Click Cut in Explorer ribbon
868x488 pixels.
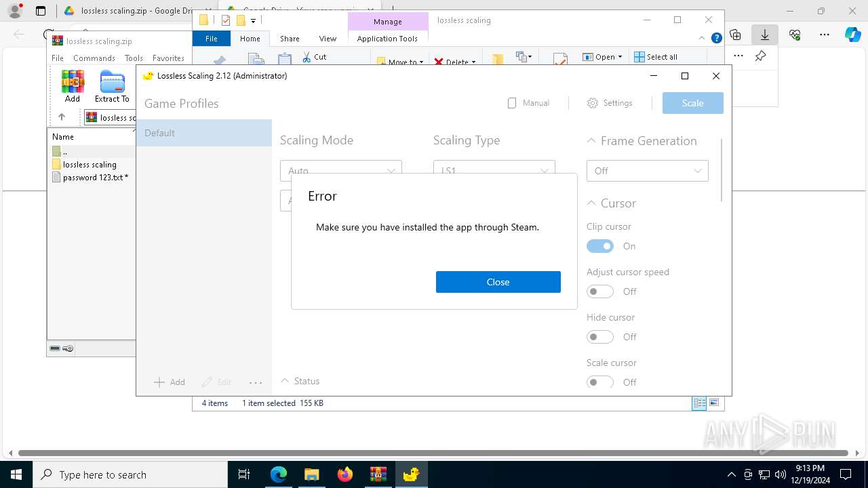314,57
